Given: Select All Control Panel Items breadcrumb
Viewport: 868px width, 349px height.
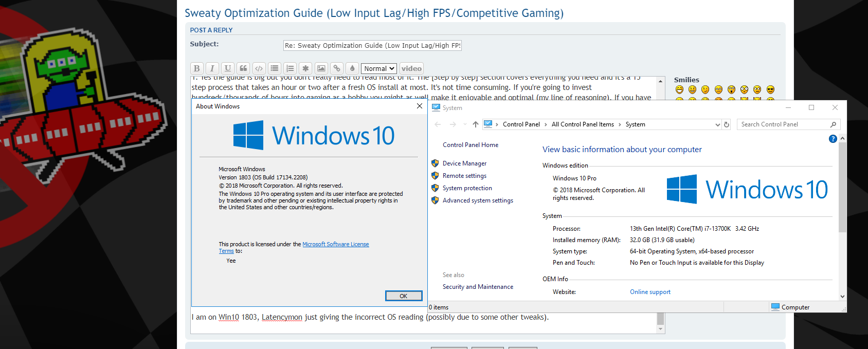Looking at the screenshot, I should click(x=583, y=124).
